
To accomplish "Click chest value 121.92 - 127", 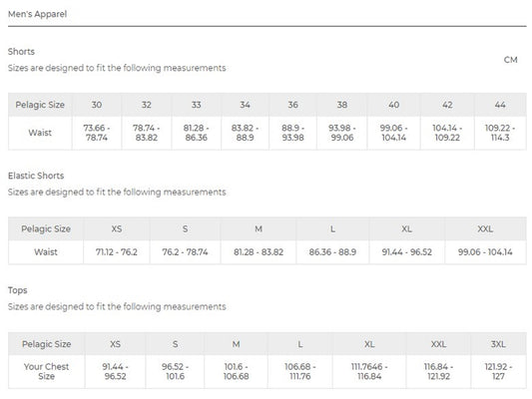I will (x=498, y=371).
